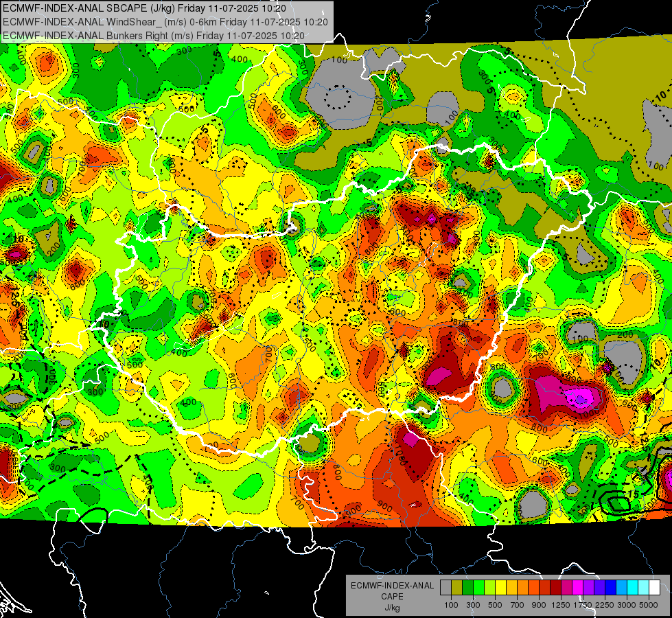Click the ECMWF-INDEX-ANAL legend heading
This screenshot has height=618, width=672.
tap(392, 586)
